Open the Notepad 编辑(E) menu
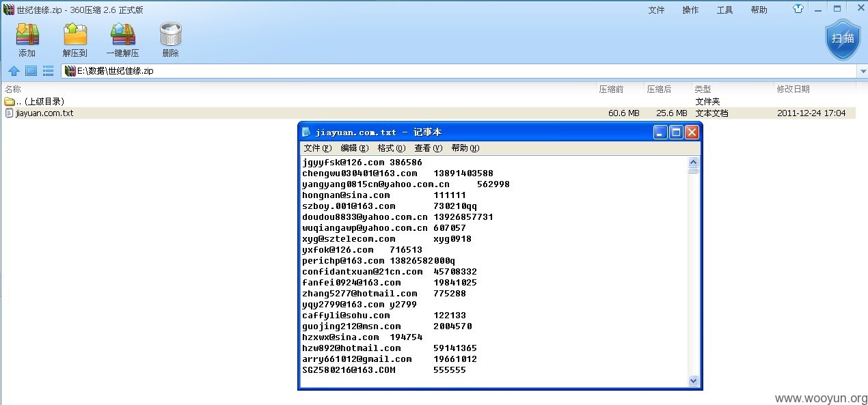The height and width of the screenshot is (405, 868). click(x=355, y=148)
